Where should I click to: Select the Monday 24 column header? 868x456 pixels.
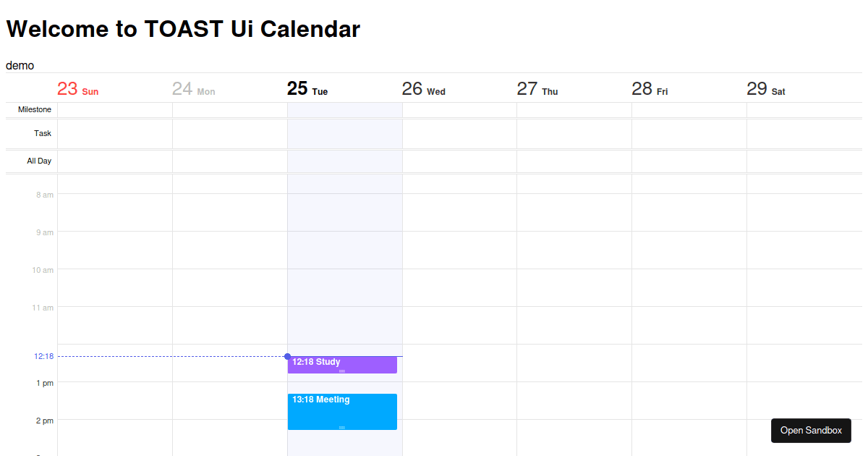coord(193,88)
